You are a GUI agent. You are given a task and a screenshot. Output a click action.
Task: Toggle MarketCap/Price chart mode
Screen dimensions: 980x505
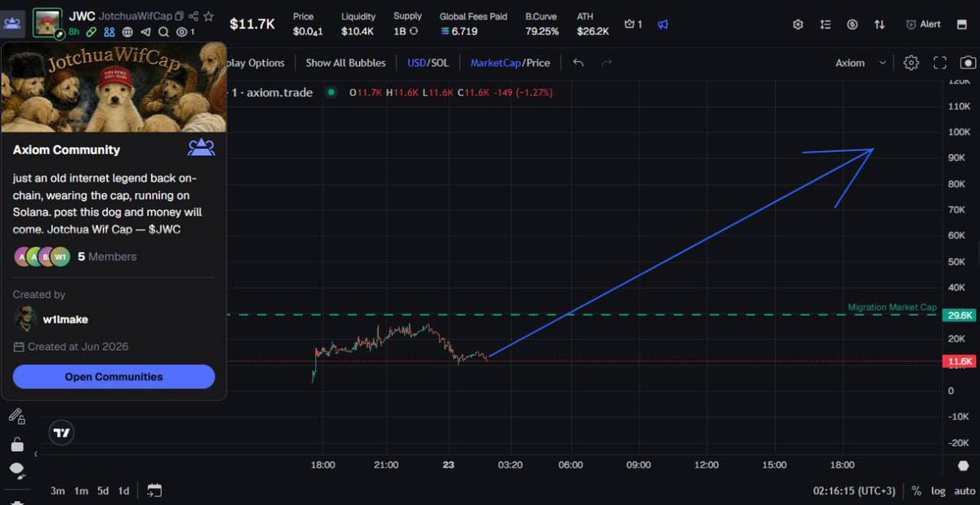point(510,63)
